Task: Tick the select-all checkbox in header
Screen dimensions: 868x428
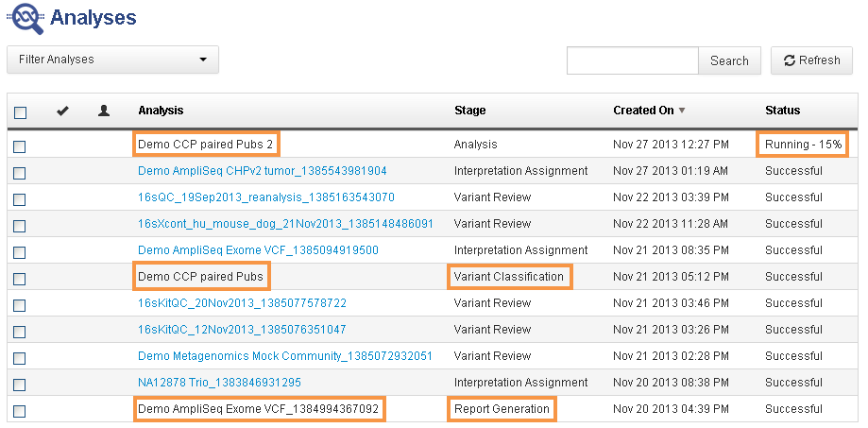Action: tap(21, 111)
